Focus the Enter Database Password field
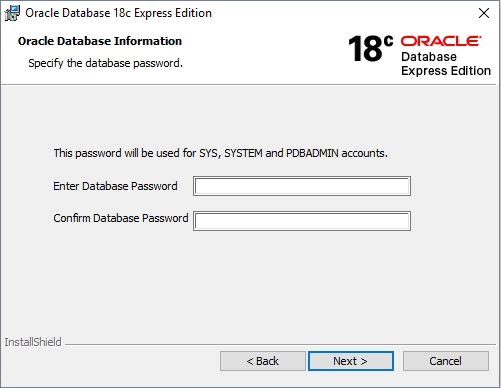Screen dimensions: 501x388 pos(302,186)
